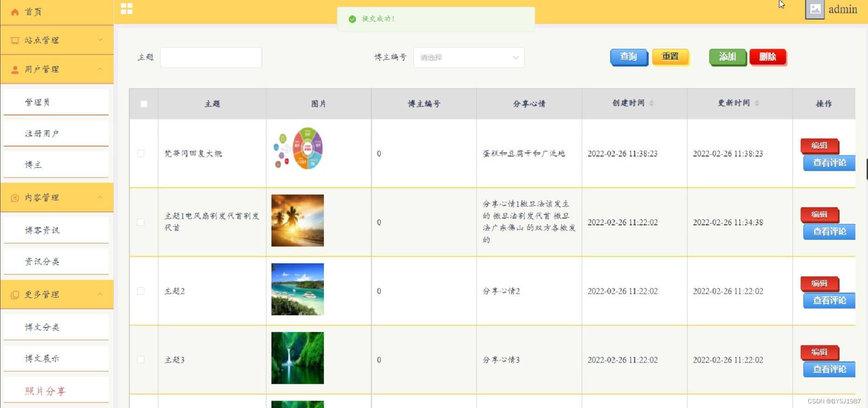Screen dimensions: 868x408
Task: Open the tropical bay thumbnail for 主题2
Action: click(x=298, y=289)
